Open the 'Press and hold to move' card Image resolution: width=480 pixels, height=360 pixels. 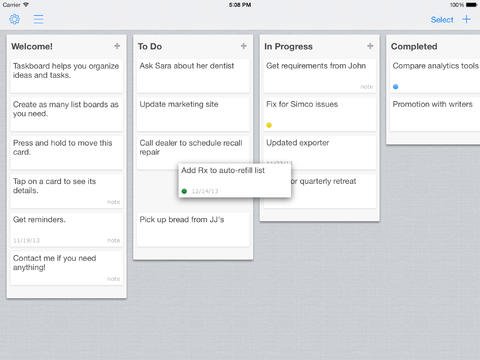tap(66, 153)
